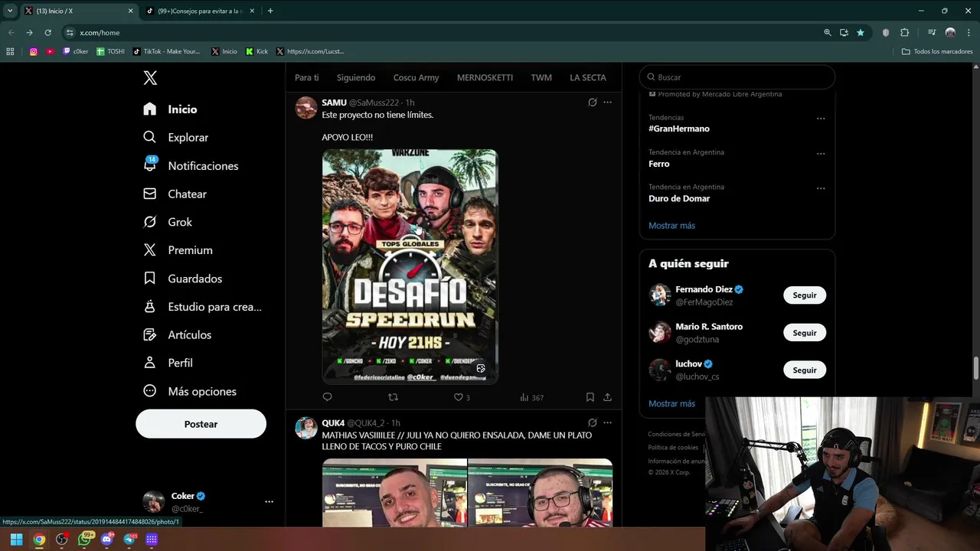Like SAMU's post with 3 likes
This screenshot has width=980, height=551.
point(462,397)
